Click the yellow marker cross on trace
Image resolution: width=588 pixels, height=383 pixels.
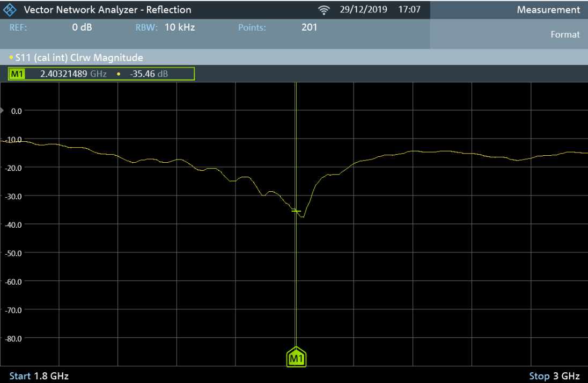[x=296, y=211]
